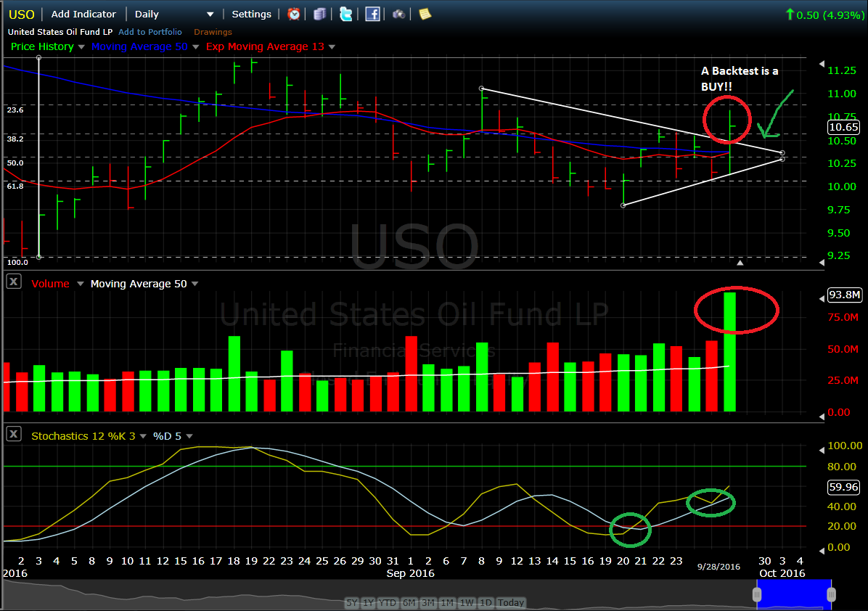The image size is (868, 611).
Task: Open the yellow sticky note icon
Action: tap(425, 14)
